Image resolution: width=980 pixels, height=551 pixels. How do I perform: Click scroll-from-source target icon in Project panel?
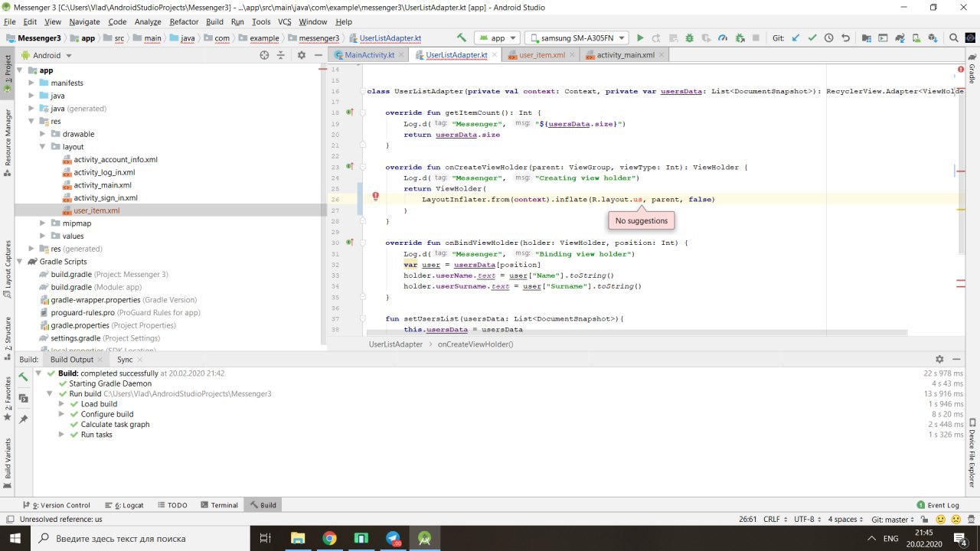tap(264, 55)
